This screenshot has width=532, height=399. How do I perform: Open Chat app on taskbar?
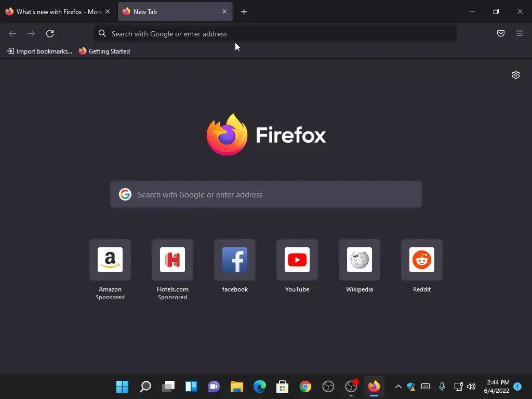tap(214, 387)
